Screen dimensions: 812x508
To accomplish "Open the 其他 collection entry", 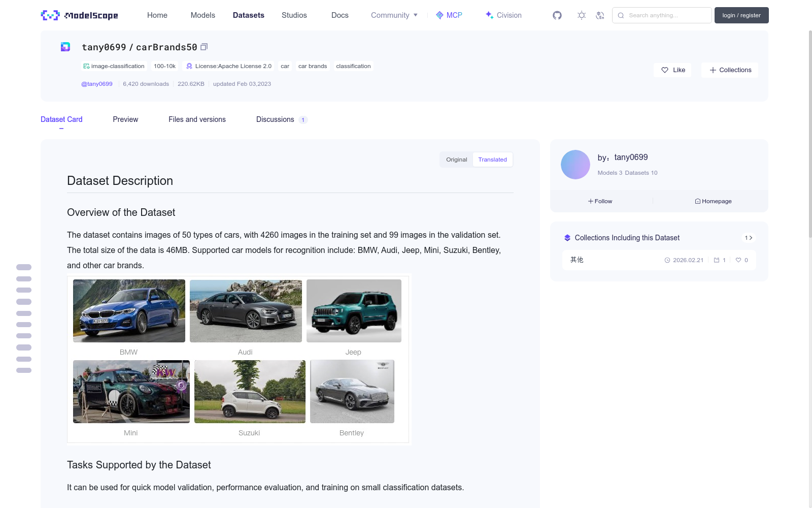I will [659, 260].
